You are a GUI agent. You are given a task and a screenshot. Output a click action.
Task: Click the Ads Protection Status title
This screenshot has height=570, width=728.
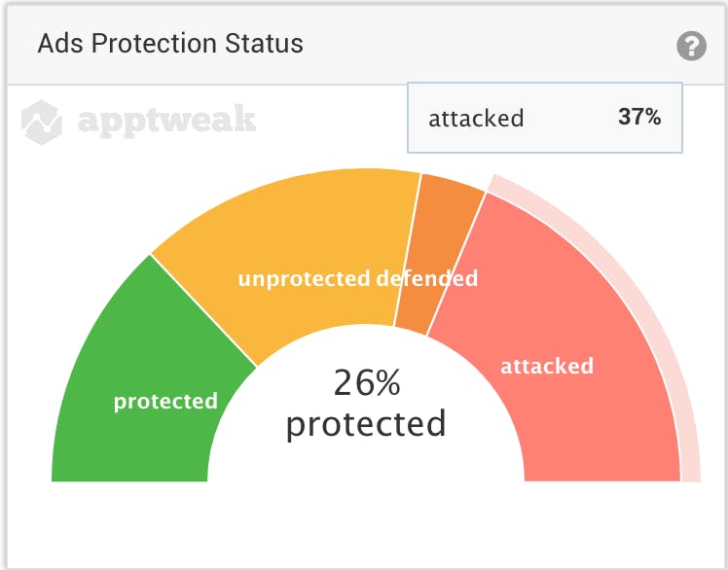[170, 44]
